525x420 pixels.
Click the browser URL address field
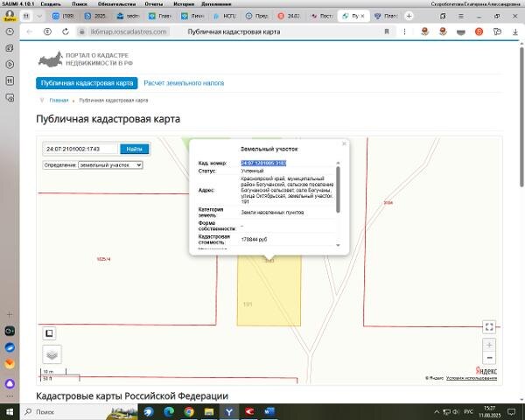click(129, 31)
